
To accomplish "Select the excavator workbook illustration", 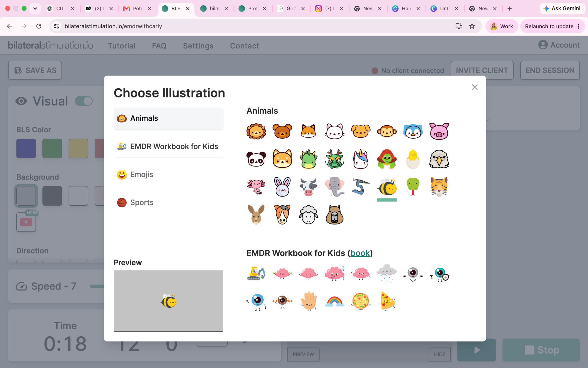I will [256, 273].
